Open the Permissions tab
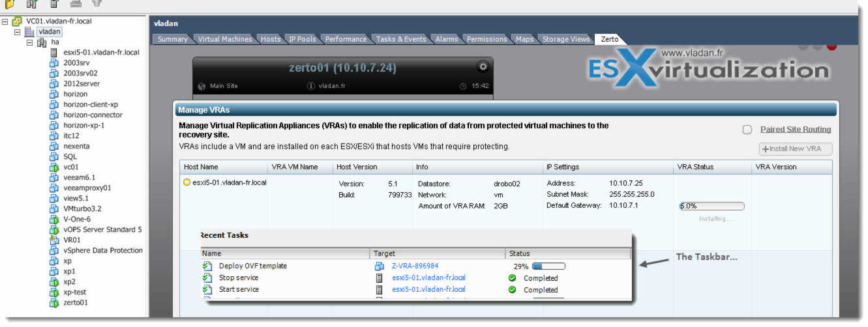The width and height of the screenshot is (868, 327). [x=486, y=39]
